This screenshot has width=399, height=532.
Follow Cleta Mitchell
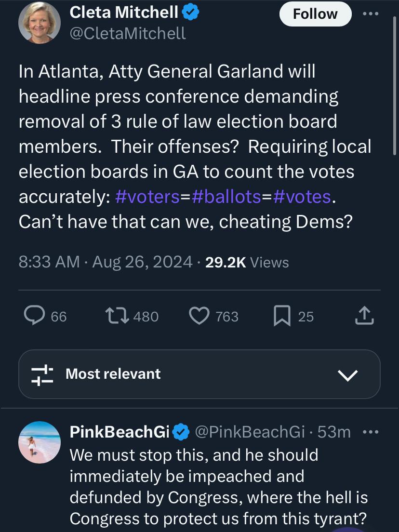coord(315,14)
